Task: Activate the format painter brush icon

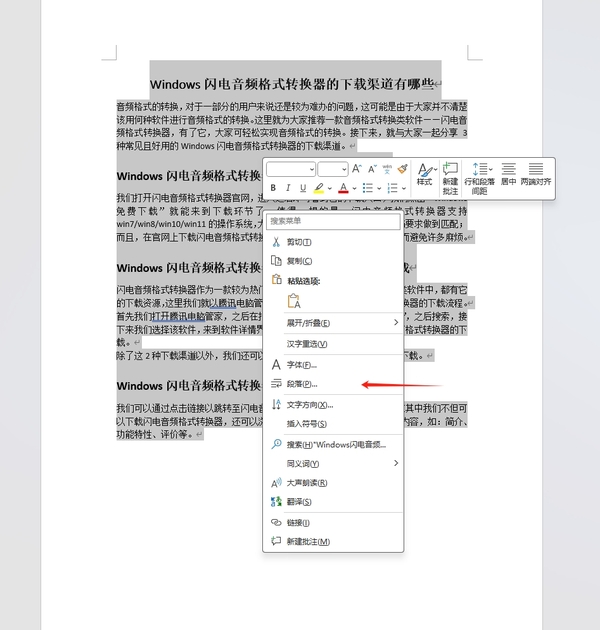Action: [x=402, y=169]
